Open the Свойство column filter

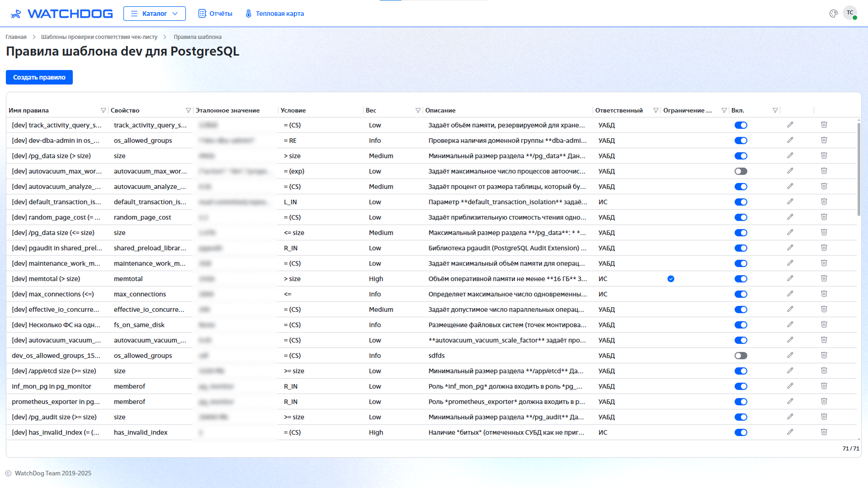(x=188, y=110)
